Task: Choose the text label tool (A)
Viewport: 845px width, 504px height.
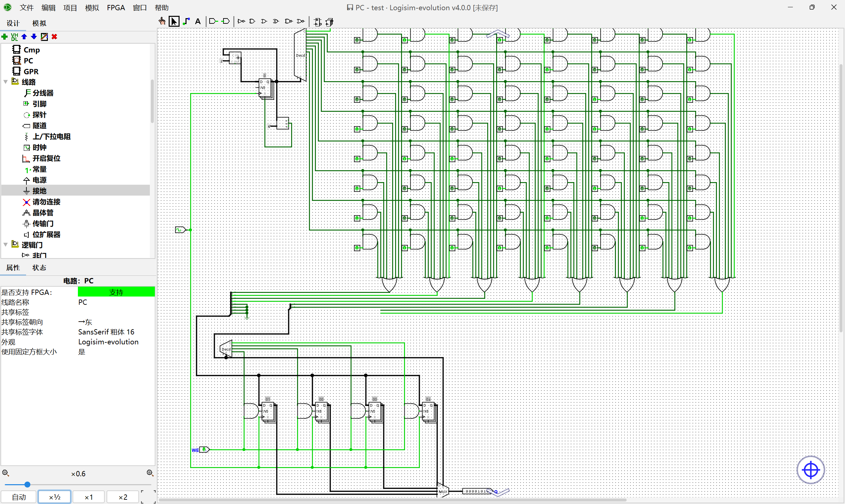Action: (198, 21)
